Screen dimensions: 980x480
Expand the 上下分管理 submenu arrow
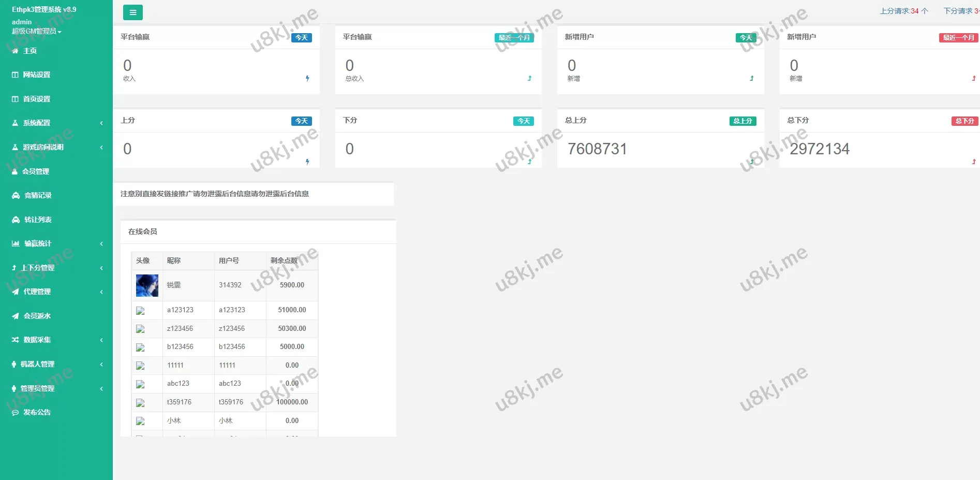101,268
